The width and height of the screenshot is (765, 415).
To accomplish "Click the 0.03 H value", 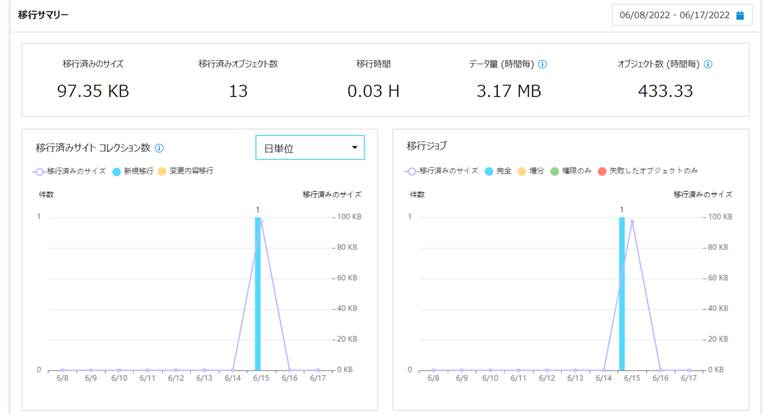I will (373, 91).
